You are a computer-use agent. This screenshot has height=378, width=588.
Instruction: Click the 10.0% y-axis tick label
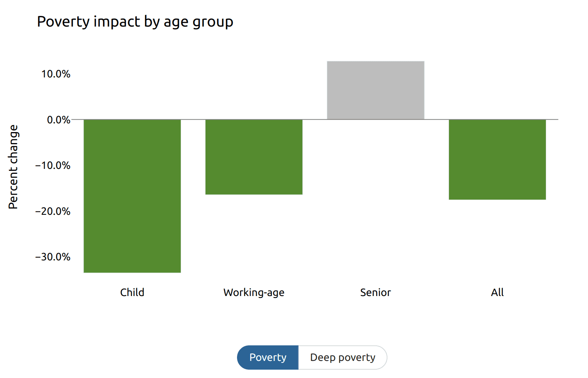point(56,74)
